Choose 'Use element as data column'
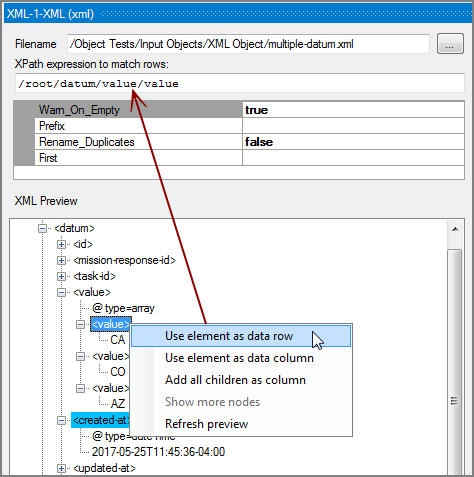Screen dimensions: 474x477 (x=241, y=358)
